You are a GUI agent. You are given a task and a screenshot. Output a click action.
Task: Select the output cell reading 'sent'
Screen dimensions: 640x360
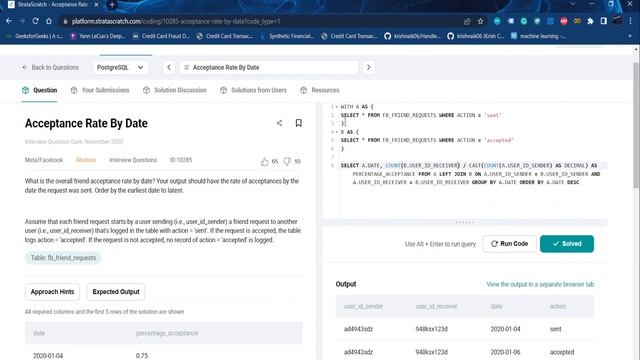(556, 329)
